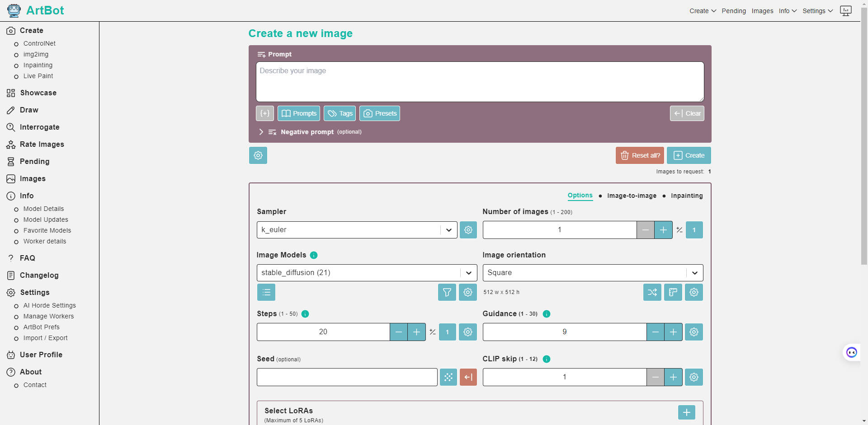
Task: Open the Image orientation dropdown
Action: [x=593, y=273]
